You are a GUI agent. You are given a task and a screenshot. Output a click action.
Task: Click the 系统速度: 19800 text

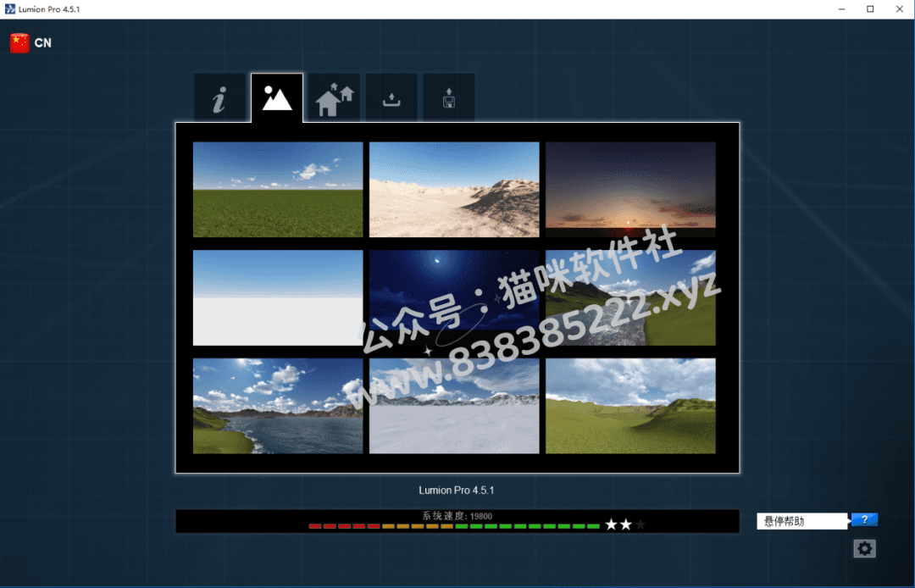coord(457,516)
